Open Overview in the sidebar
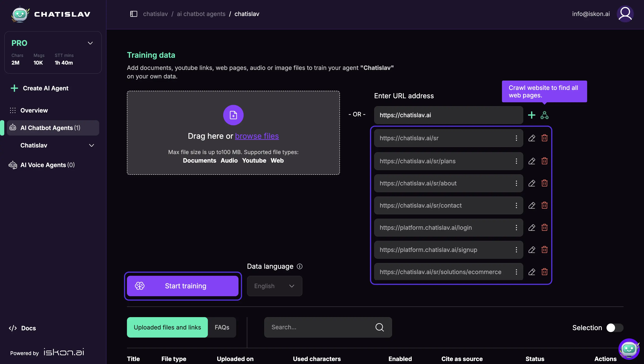The width and height of the screenshot is (644, 364). (x=34, y=110)
